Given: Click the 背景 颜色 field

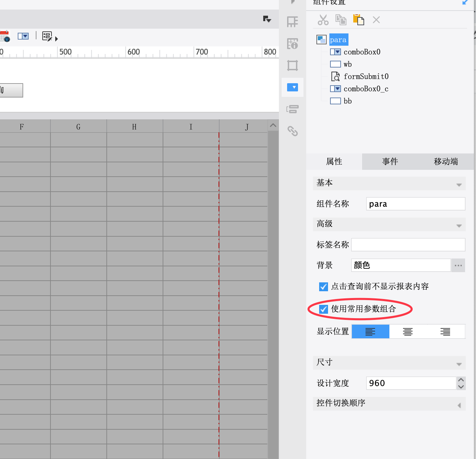Looking at the screenshot, I should (401, 265).
